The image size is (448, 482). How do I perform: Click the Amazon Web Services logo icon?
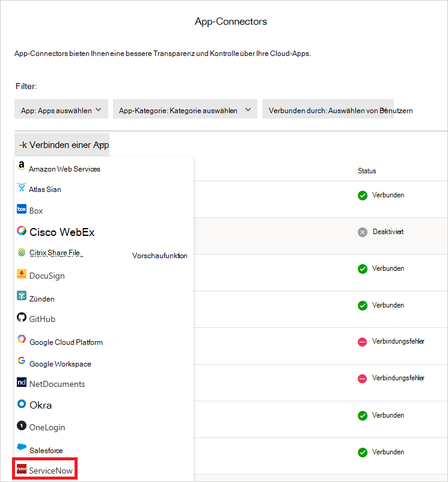[21, 165]
